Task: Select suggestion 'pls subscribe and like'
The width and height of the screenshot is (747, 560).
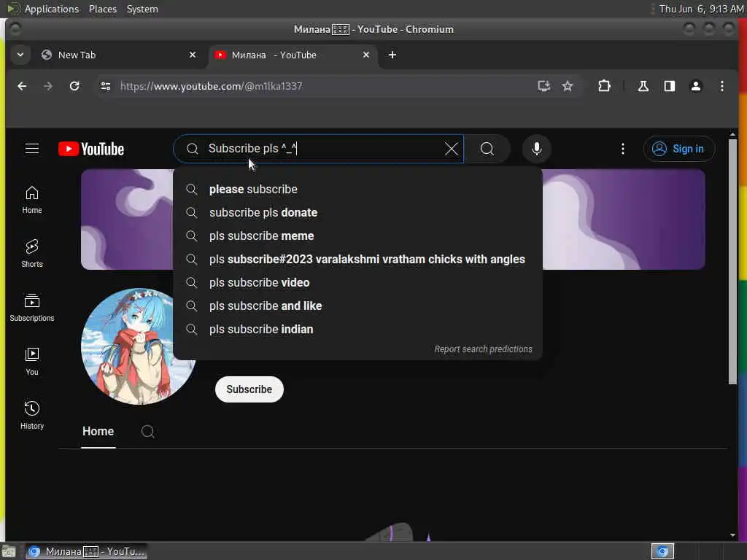Action: pyautogui.click(x=357, y=306)
